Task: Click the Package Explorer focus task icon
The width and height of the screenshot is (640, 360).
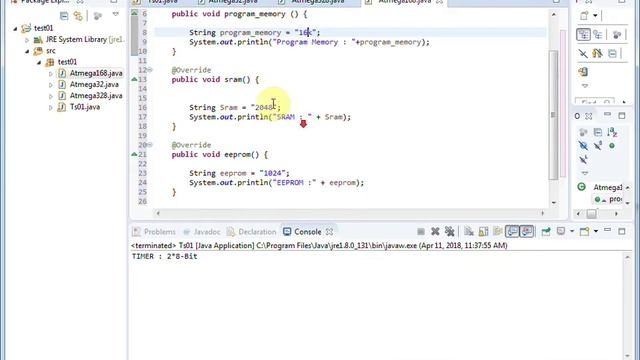Action: pyautogui.click(x=98, y=16)
